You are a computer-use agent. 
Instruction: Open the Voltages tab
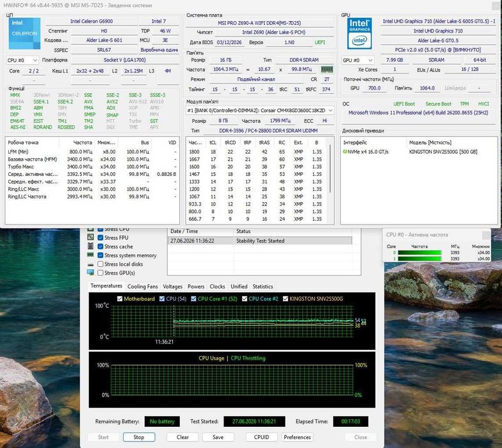173,287
